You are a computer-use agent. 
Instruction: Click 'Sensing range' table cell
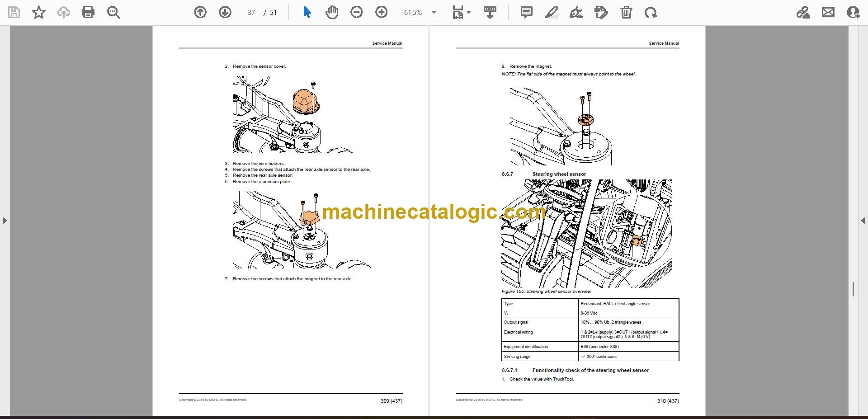(x=540, y=357)
